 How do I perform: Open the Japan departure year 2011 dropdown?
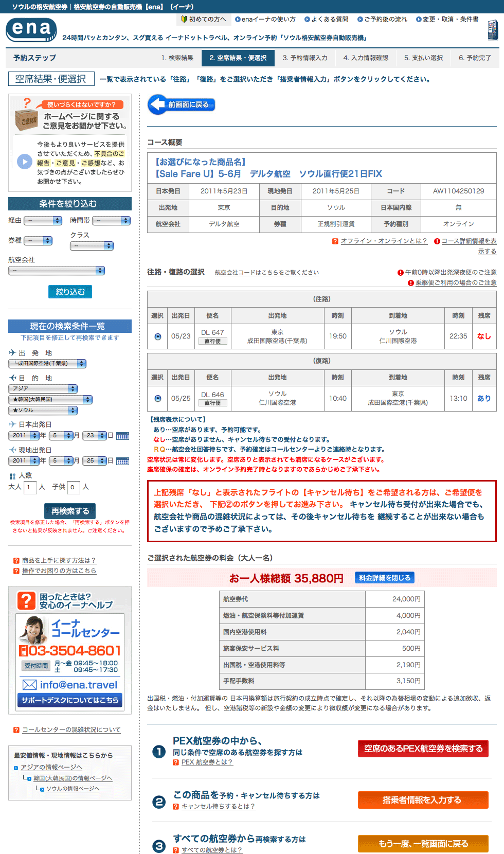(24, 436)
